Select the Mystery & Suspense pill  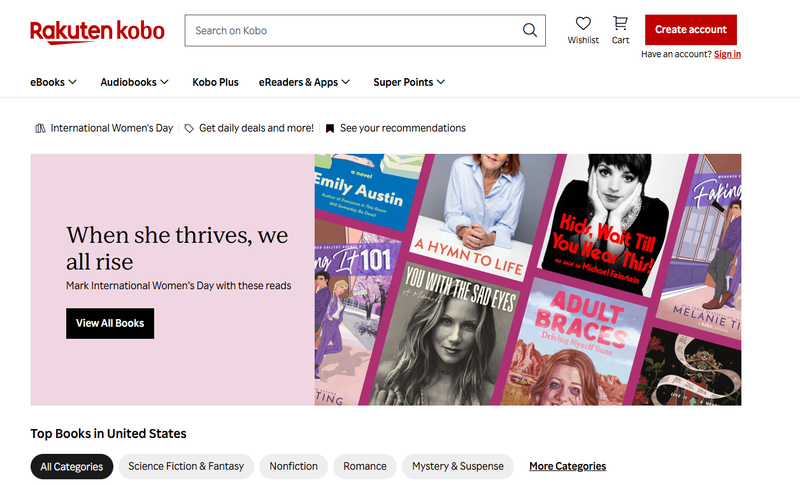[x=458, y=467]
